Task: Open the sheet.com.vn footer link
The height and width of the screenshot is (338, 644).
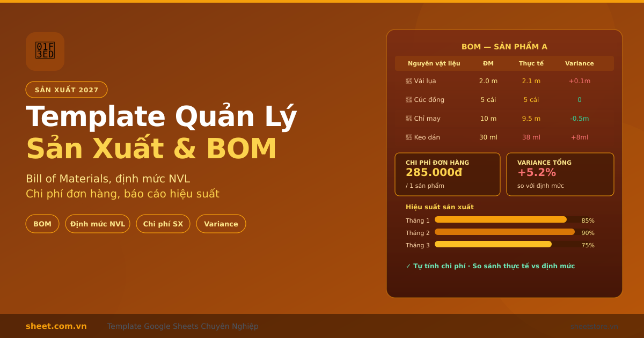Action: pos(56,326)
